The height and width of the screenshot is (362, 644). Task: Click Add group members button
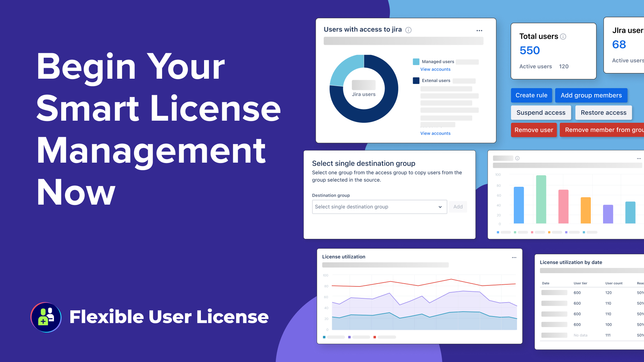pyautogui.click(x=591, y=95)
